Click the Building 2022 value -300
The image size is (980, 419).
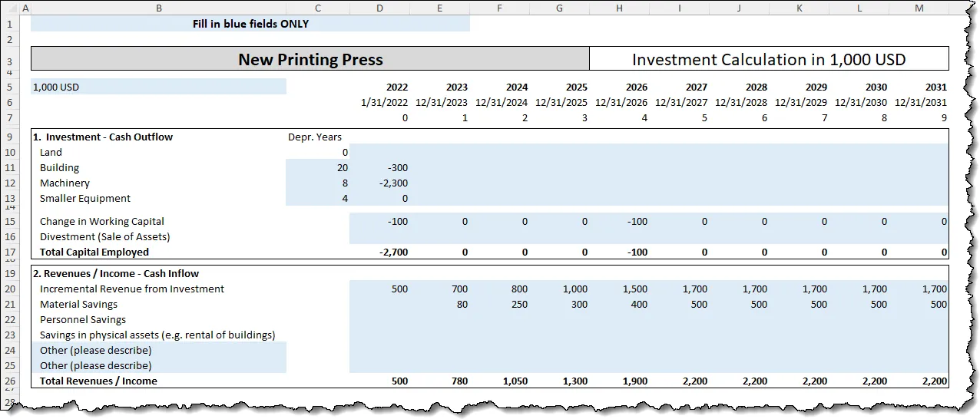[379, 168]
